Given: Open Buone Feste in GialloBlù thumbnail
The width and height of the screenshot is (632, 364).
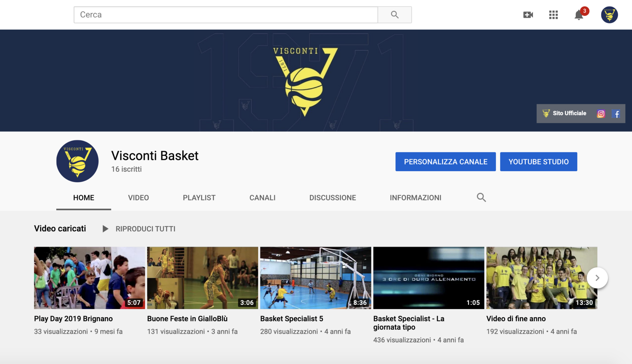Looking at the screenshot, I should 202,278.
